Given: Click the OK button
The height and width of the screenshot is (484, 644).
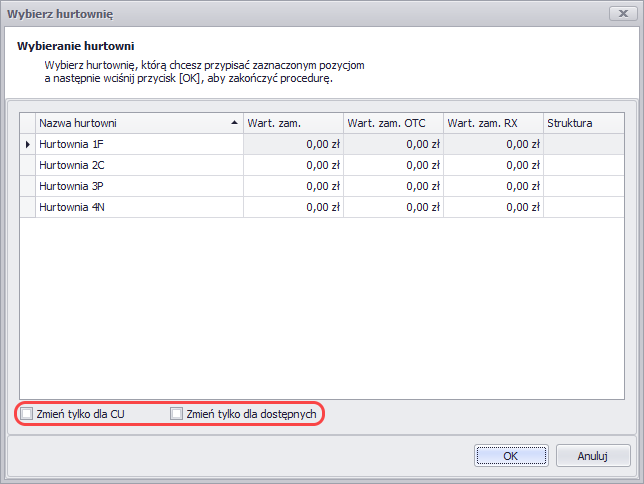Looking at the screenshot, I should click(510, 456).
